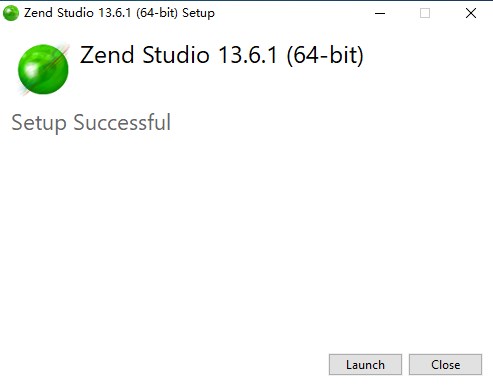
Task: Click the large green Zend sphere logo
Action: click(43, 69)
